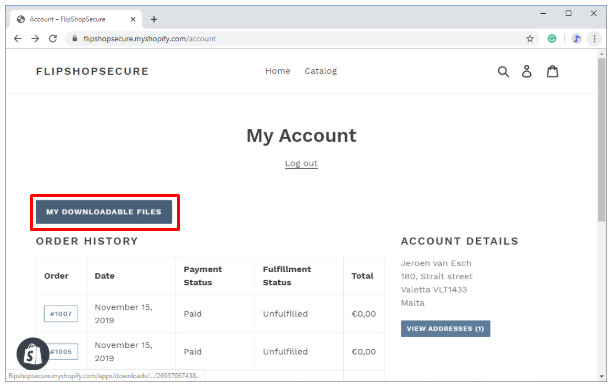
Task: Open the browser three-dot menu
Action: [x=595, y=38]
